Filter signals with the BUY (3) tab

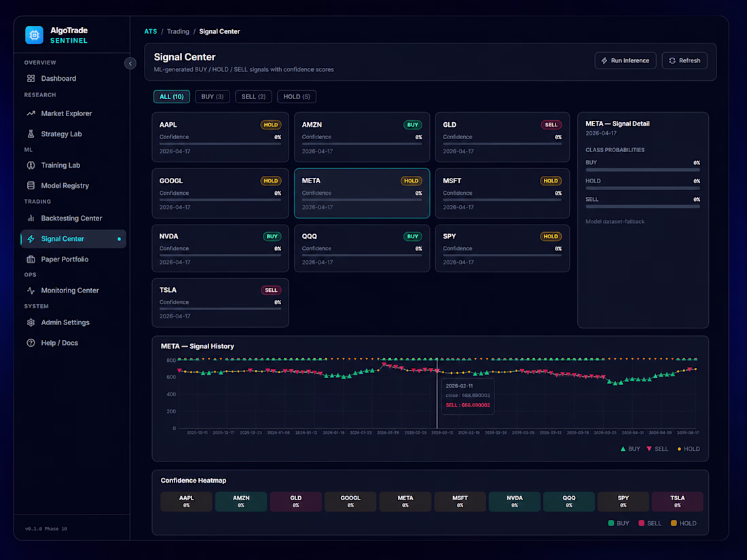click(x=213, y=96)
